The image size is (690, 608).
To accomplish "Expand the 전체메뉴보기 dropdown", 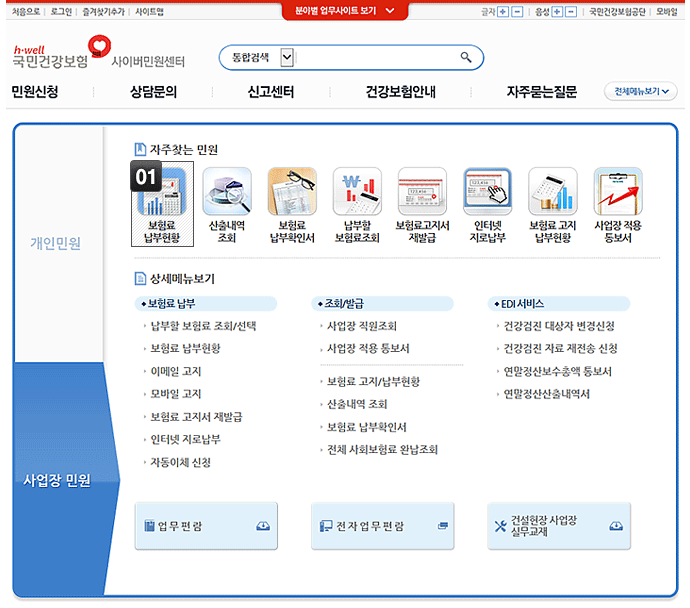I will click(x=641, y=92).
